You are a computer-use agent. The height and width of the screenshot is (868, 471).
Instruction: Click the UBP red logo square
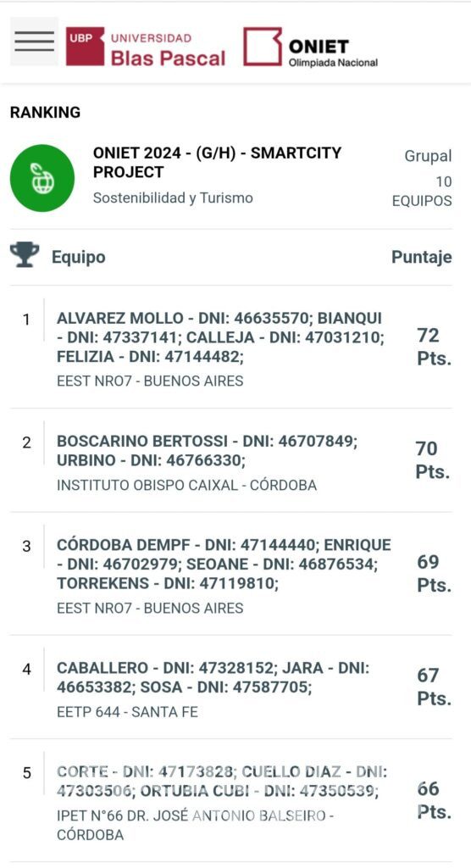point(85,47)
